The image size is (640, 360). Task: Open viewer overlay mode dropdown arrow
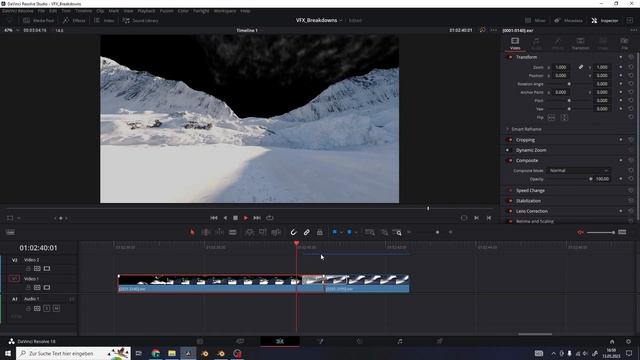pos(18,218)
